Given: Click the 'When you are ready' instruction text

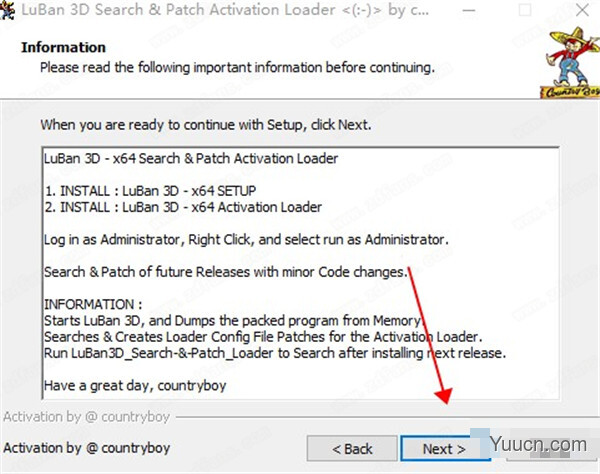Looking at the screenshot, I should (205, 125).
